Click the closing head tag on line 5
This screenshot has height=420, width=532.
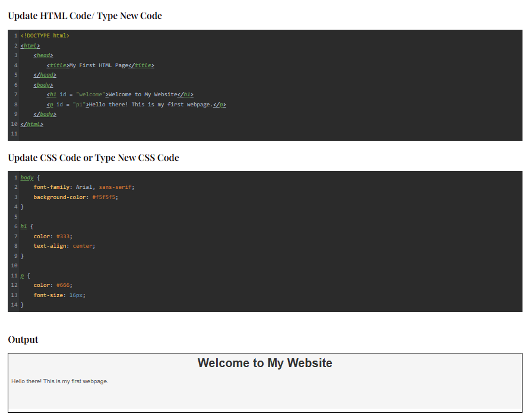coord(45,75)
